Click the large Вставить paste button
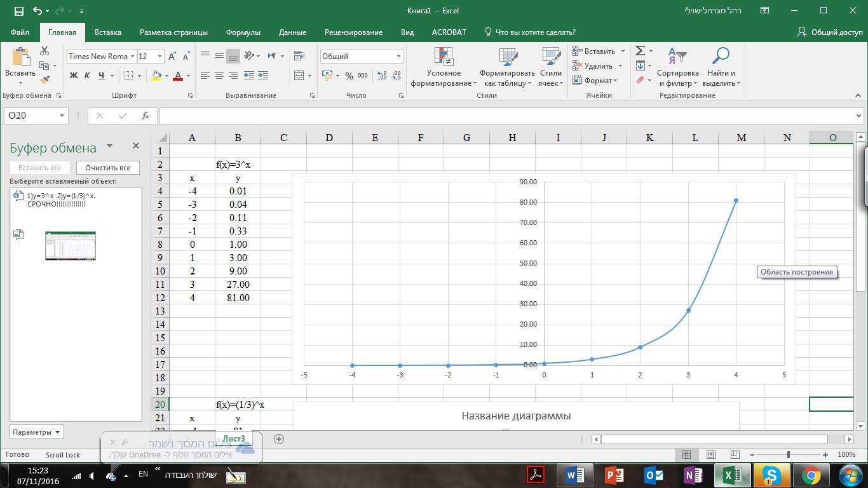868x488 pixels. 20,66
